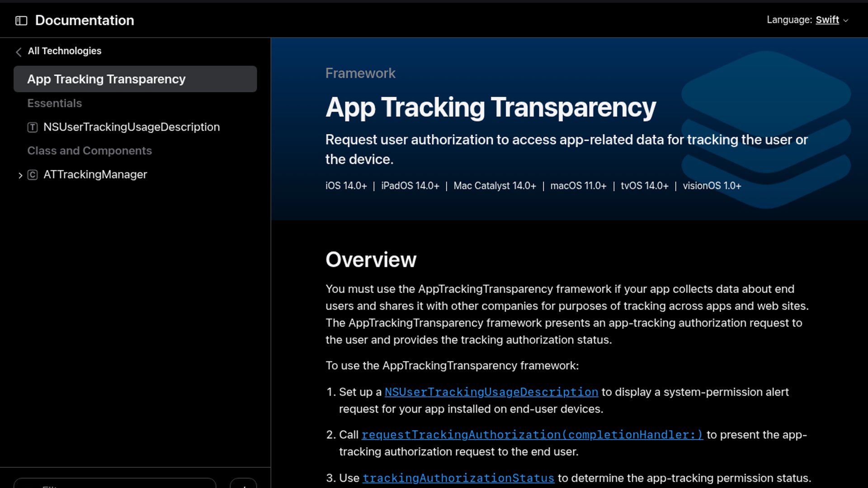
Task: Open the Language Swift dropdown
Action: point(832,20)
